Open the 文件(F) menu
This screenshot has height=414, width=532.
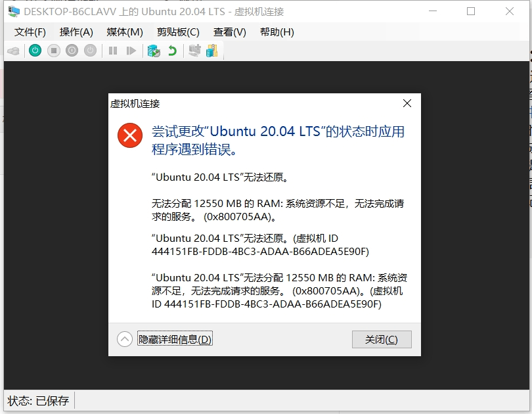click(x=30, y=32)
